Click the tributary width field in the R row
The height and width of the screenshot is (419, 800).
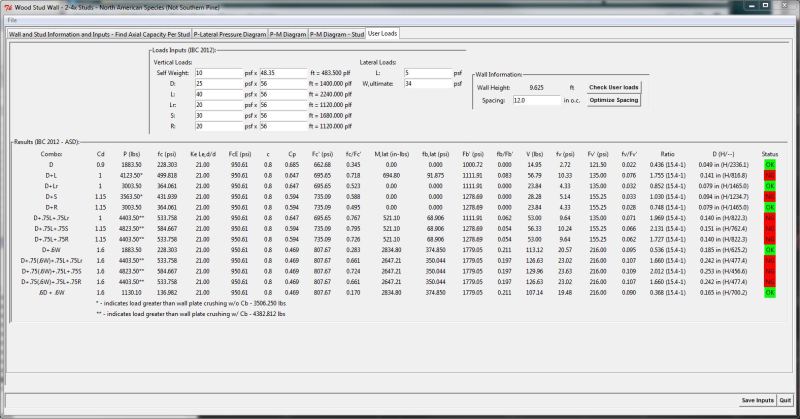(x=283, y=127)
